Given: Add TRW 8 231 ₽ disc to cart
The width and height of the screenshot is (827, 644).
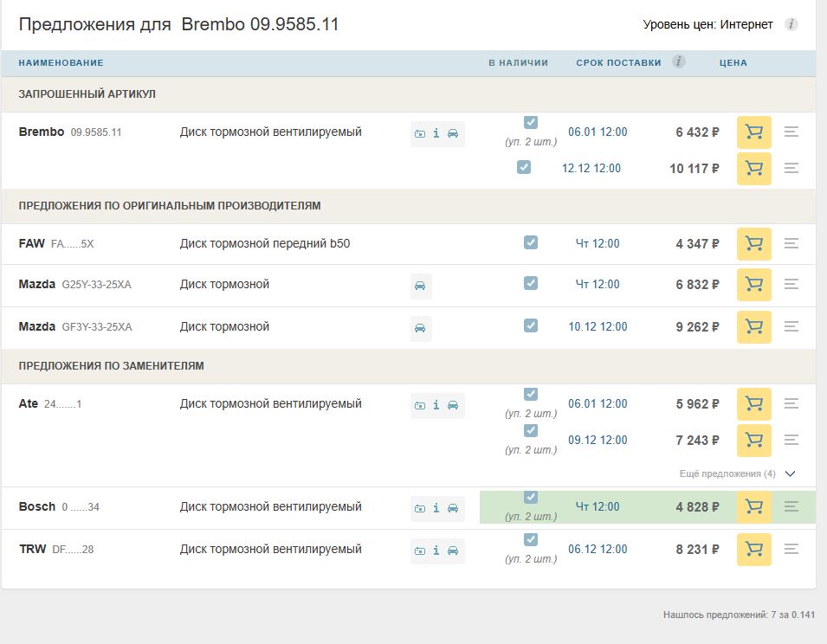Looking at the screenshot, I should 753,550.
